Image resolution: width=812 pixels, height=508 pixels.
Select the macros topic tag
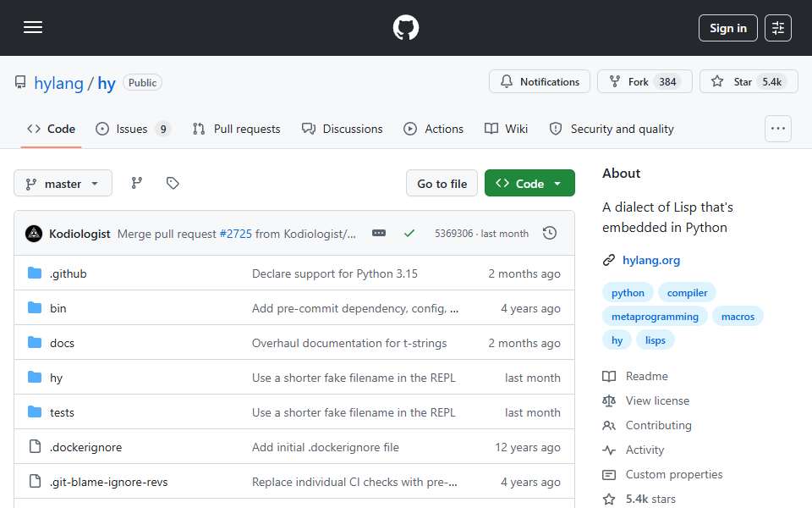click(738, 317)
